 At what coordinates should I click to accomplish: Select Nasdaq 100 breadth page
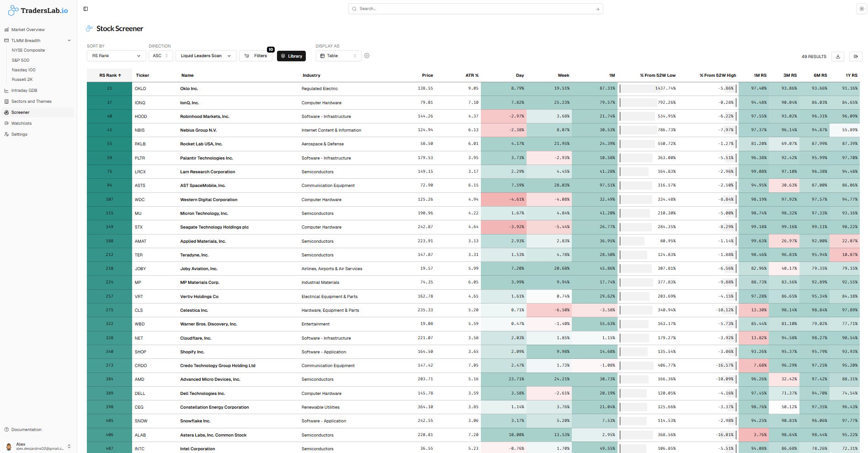pos(23,70)
